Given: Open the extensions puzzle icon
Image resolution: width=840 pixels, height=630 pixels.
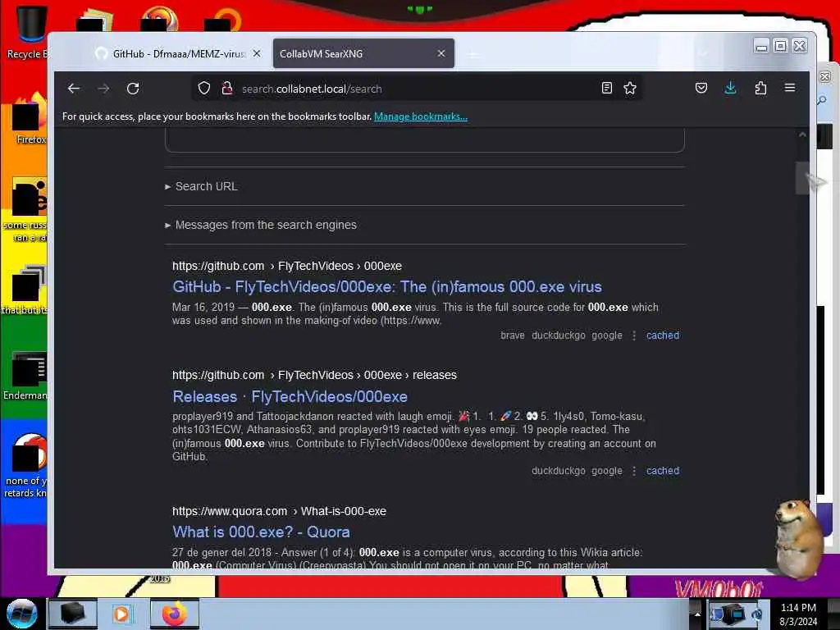Looking at the screenshot, I should 760,88.
